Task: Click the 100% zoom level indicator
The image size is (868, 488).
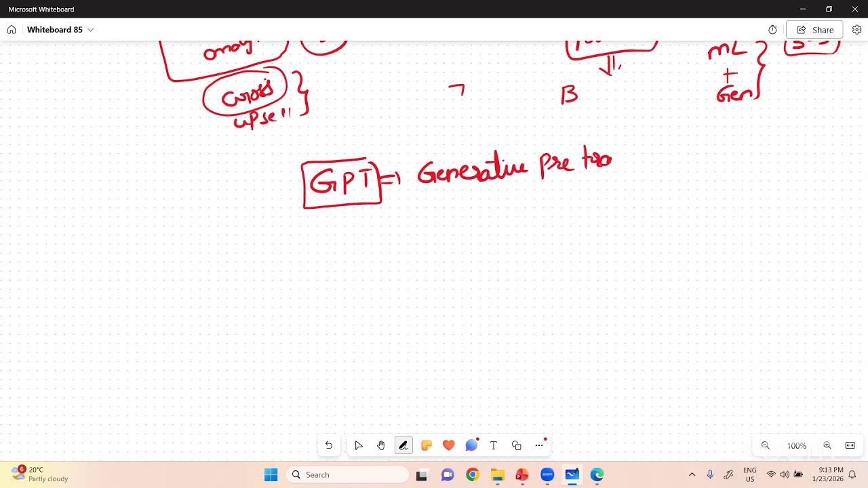Action: click(x=797, y=446)
